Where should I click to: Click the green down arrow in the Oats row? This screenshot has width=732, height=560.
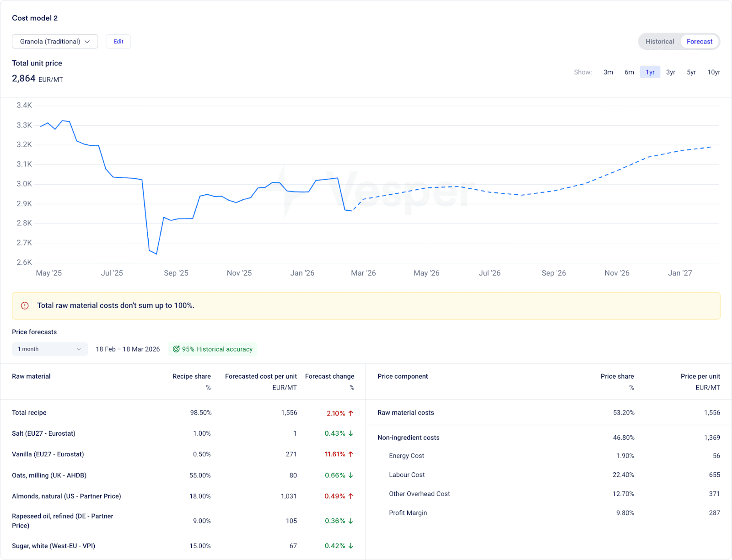click(351, 475)
